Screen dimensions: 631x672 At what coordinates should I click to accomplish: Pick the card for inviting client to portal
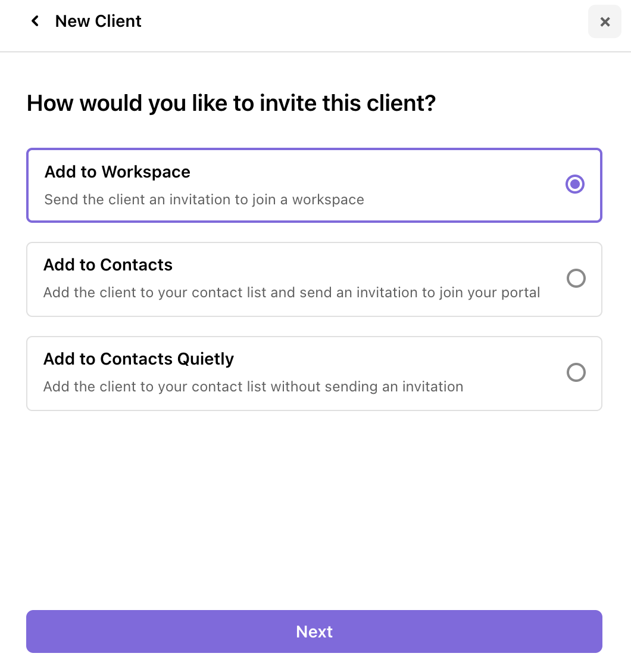(314, 279)
